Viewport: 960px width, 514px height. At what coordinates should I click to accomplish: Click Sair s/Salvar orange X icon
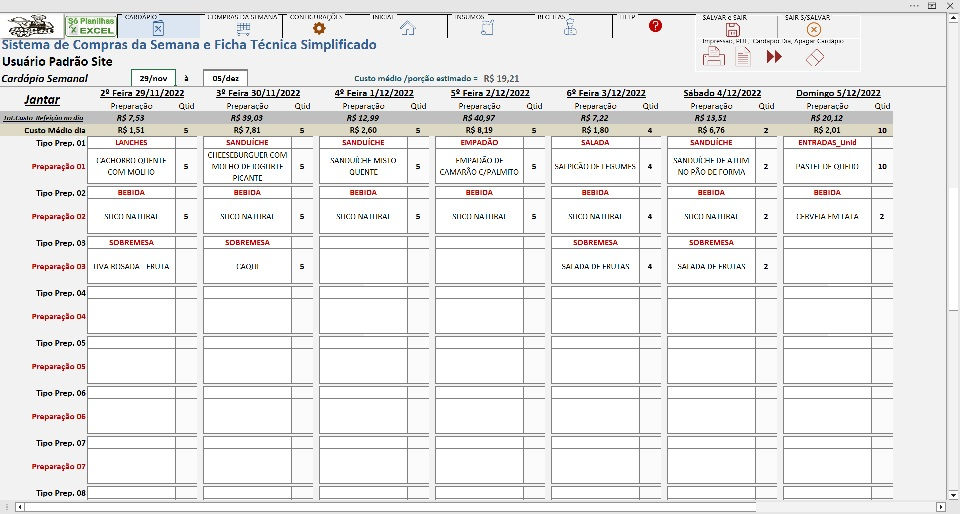pos(814,29)
